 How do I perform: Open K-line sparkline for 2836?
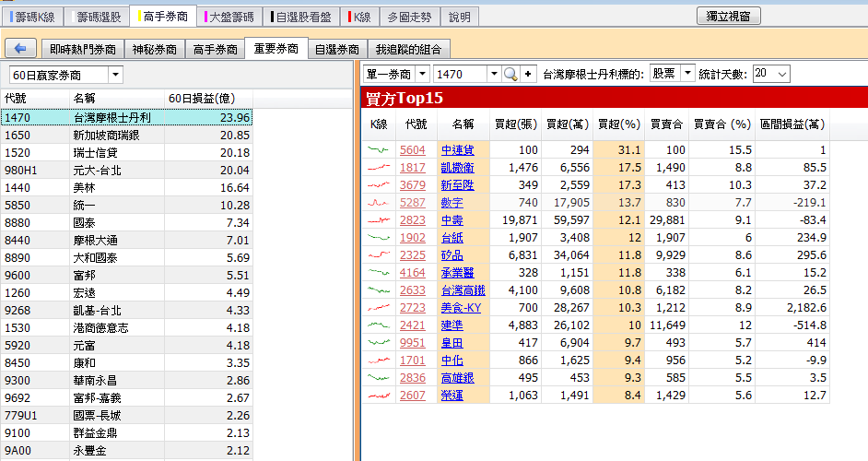pos(379,378)
